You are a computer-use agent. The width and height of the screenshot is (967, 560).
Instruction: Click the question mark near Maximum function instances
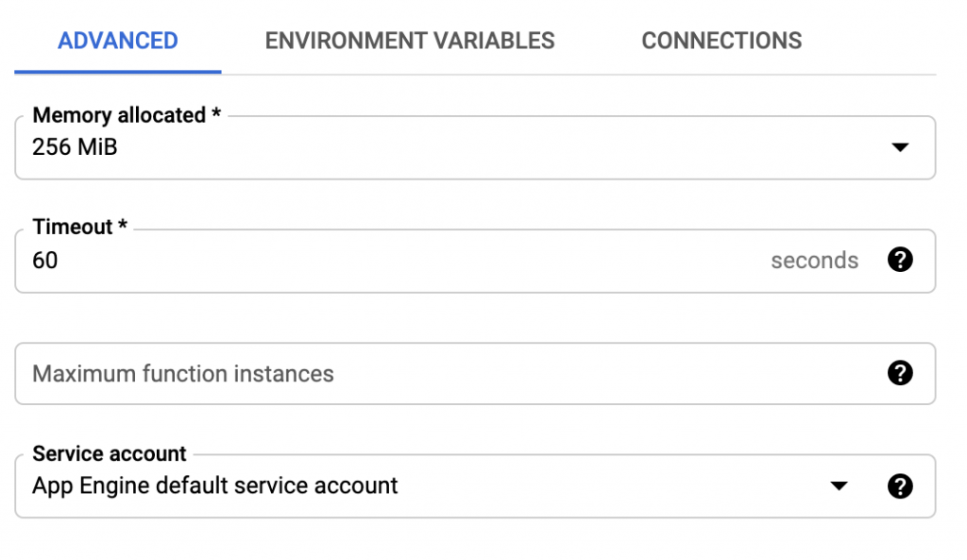coord(900,374)
